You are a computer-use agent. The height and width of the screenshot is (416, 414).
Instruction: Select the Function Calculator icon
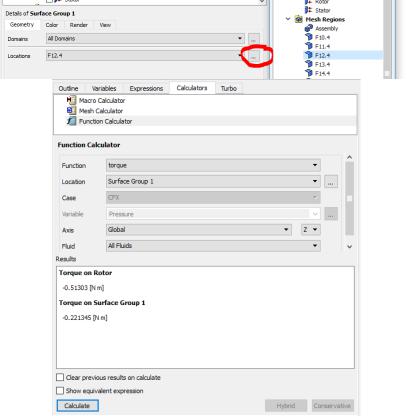pyautogui.click(x=71, y=121)
